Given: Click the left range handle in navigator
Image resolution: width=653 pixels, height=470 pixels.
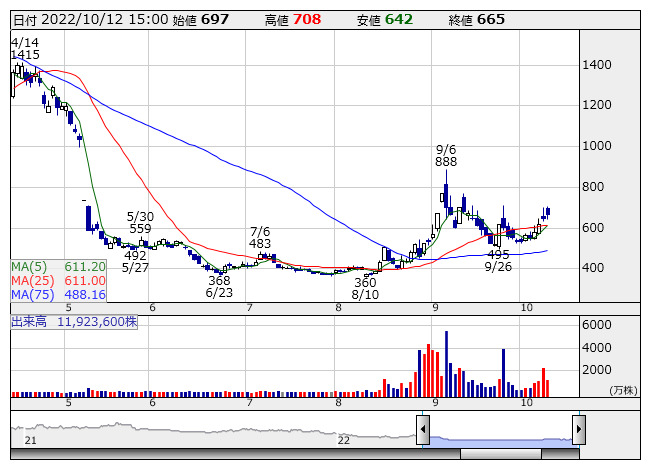Looking at the screenshot, I should [x=423, y=430].
